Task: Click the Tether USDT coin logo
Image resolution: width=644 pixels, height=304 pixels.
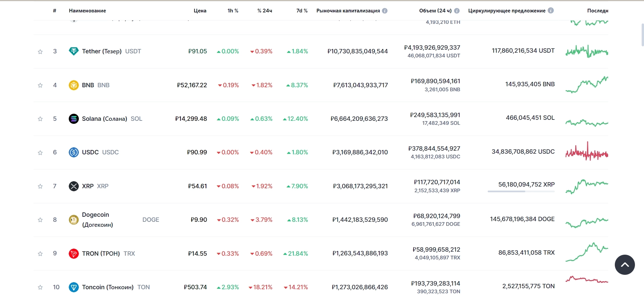Action: pos(73,51)
